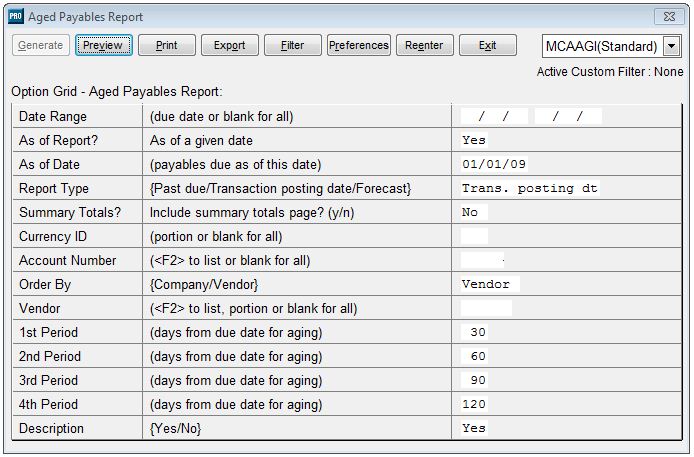694x457 pixels.
Task: Open the Filter dialog
Action: tap(293, 45)
